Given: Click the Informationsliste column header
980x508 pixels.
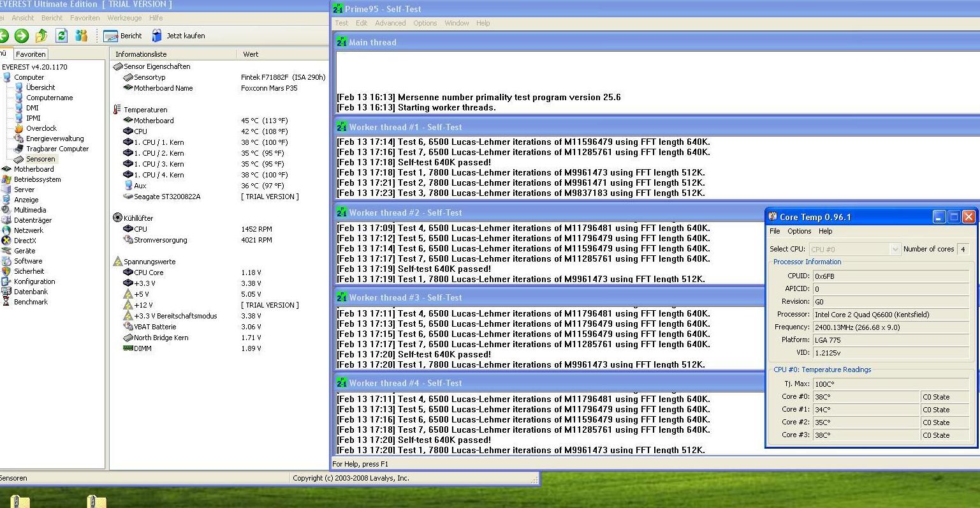Looking at the screenshot, I should (x=173, y=54).
